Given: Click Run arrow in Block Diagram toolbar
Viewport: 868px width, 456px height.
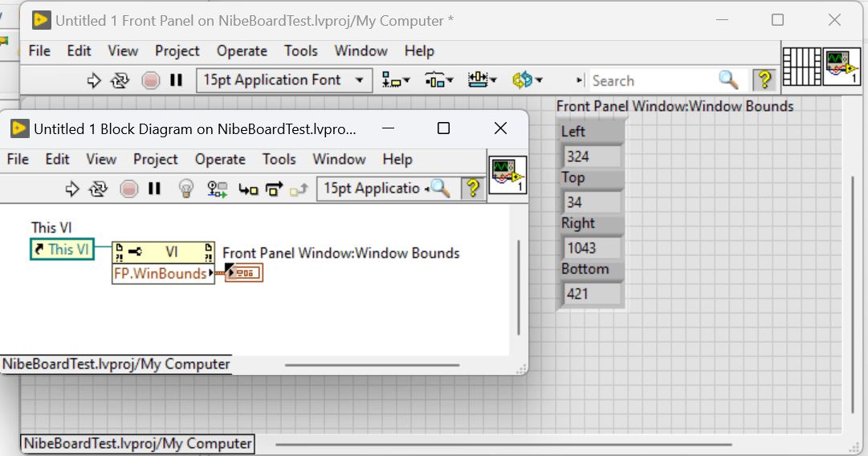Looking at the screenshot, I should [72, 189].
